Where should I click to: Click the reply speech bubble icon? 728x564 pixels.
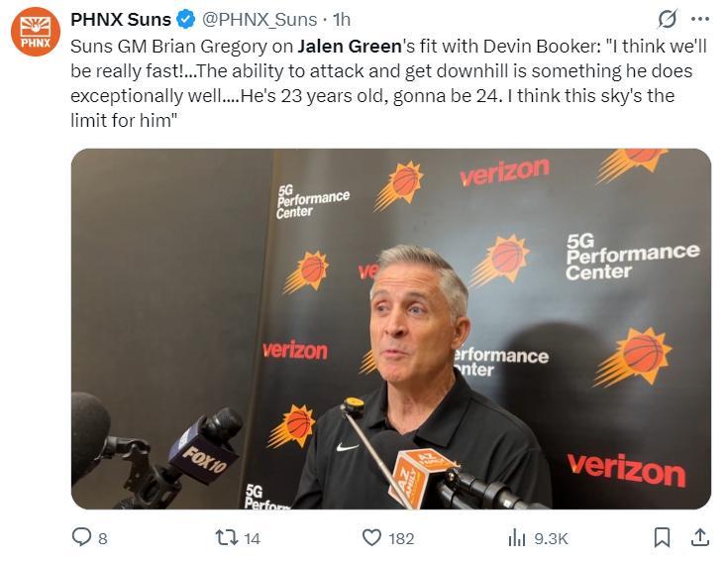click(82, 538)
